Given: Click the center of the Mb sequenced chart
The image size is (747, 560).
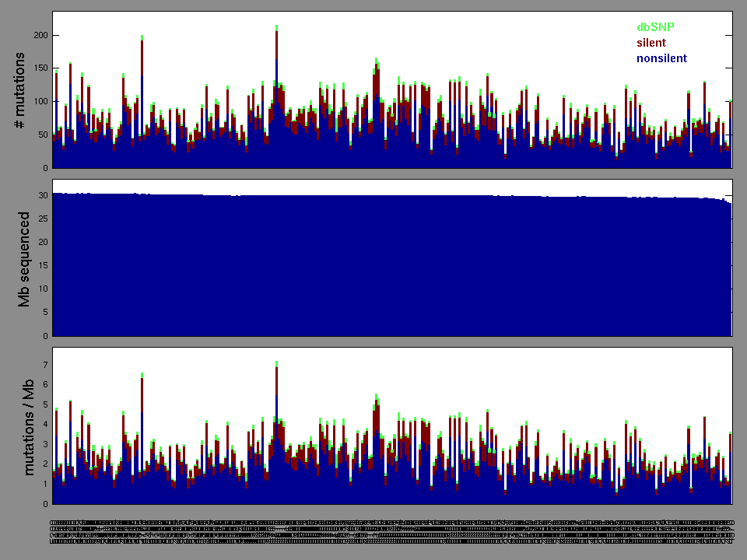Looking at the screenshot, I should [x=391, y=258].
